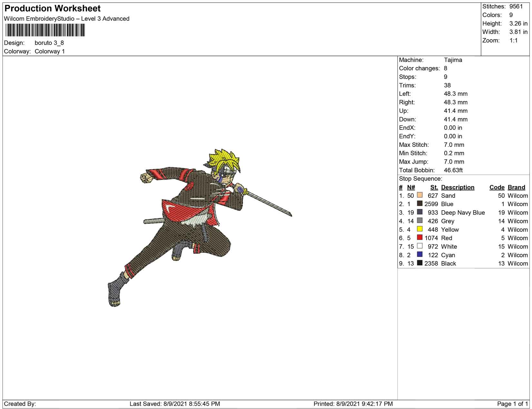Click the "Production Worksheet" title
The height and width of the screenshot is (409, 532).
click(53, 8)
